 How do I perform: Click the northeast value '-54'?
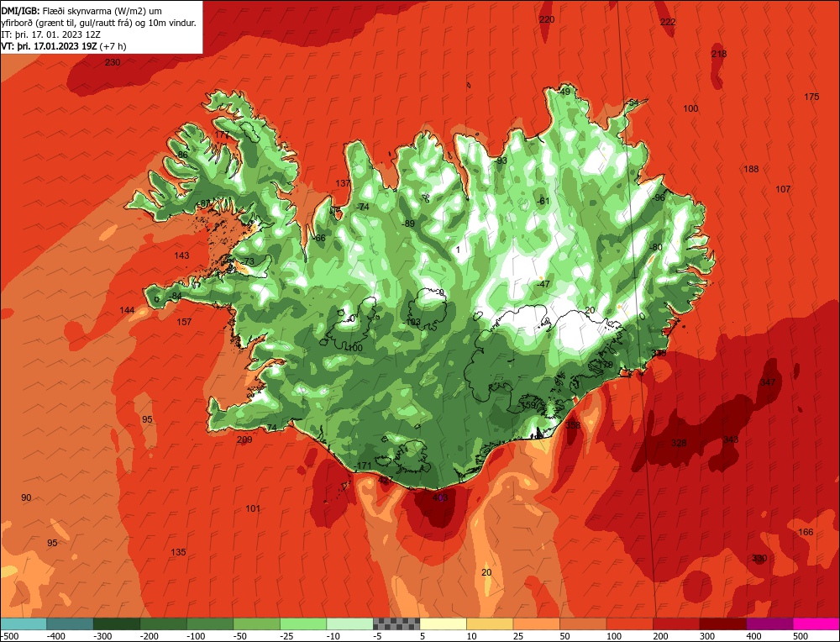[633, 103]
